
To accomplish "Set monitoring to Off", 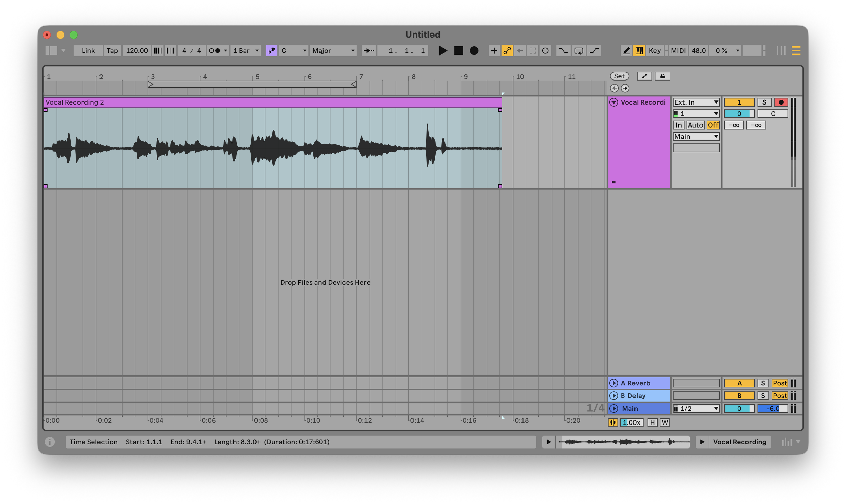I will click(x=713, y=125).
